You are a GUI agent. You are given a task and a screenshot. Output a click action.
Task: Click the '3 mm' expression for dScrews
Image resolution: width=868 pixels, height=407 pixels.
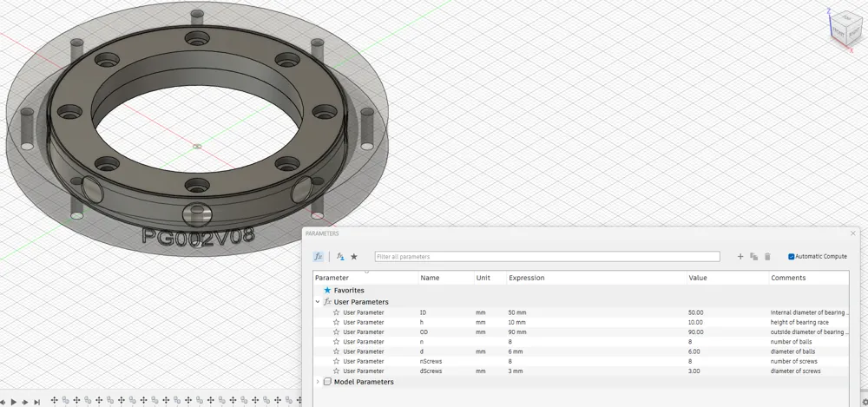(516, 371)
